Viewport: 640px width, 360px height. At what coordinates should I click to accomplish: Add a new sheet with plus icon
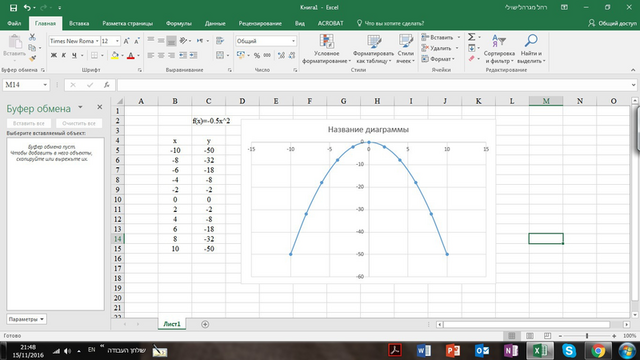205,324
